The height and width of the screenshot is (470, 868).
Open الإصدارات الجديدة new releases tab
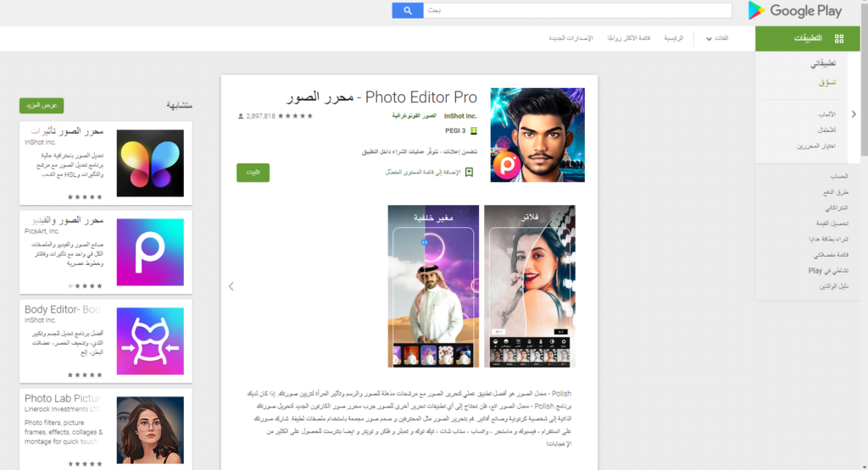pyautogui.click(x=570, y=39)
